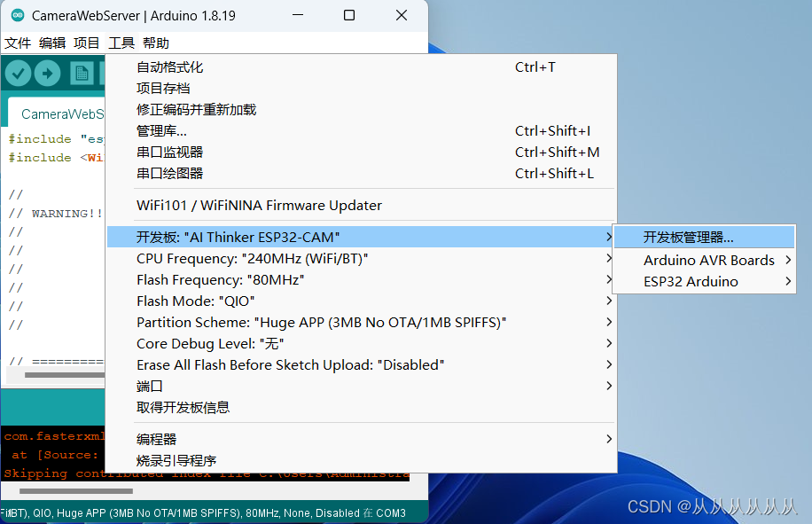Close the Arduino window
This screenshot has height=524, width=812.
click(x=402, y=16)
